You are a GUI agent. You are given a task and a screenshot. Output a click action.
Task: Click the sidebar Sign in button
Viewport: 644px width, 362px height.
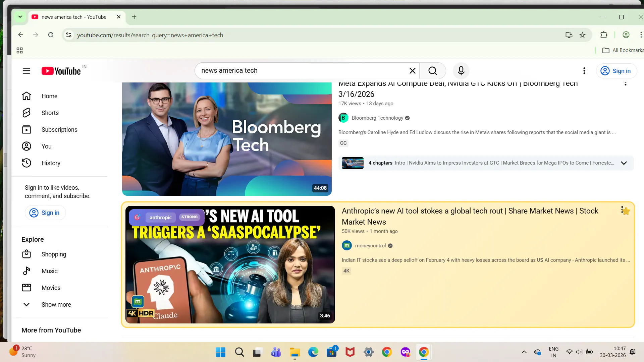pos(45,213)
